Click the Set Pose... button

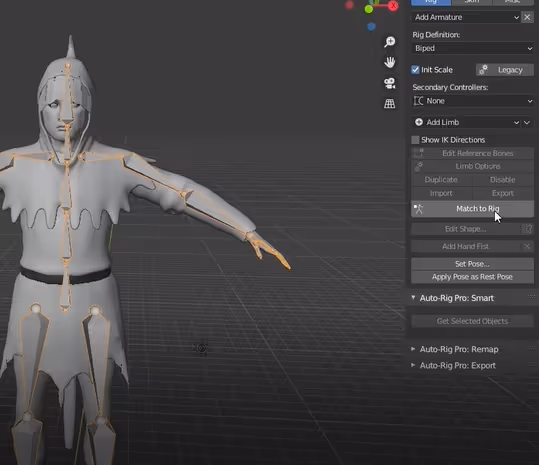[473, 264]
